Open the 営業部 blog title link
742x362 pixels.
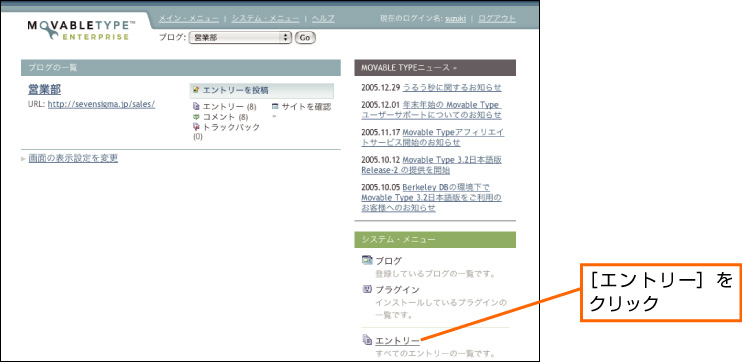click(44, 89)
